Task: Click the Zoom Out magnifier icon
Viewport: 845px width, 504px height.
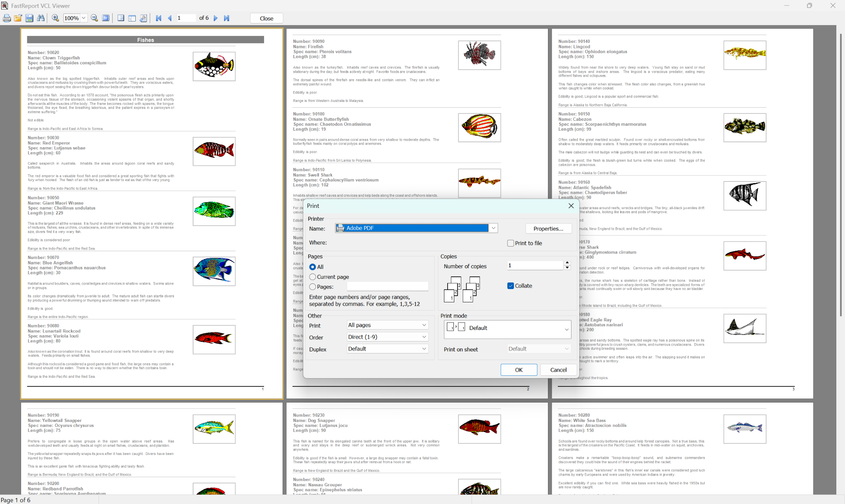Action: (94, 18)
